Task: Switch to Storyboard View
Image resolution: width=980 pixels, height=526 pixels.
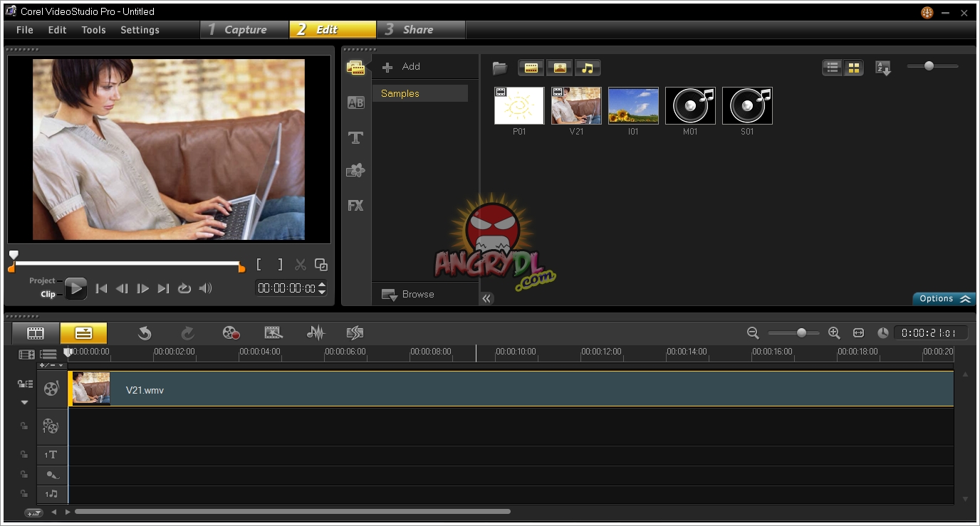Action: 36,333
